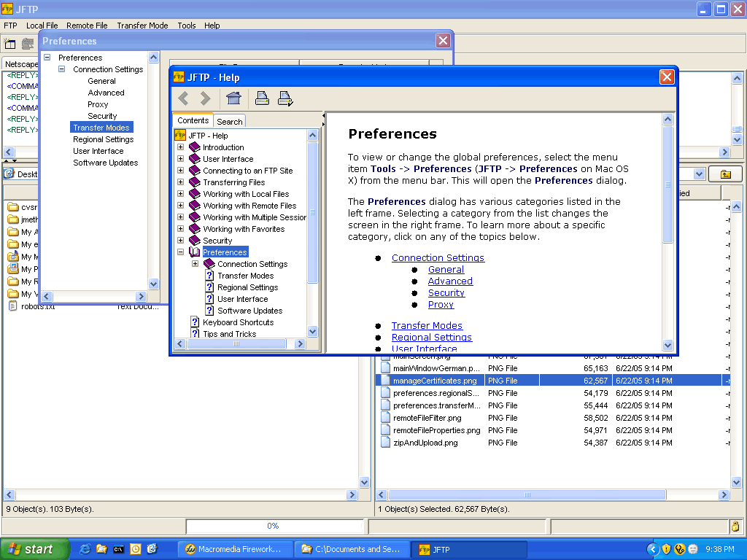Click the file icon of zipAndUpload.png

[385, 443]
